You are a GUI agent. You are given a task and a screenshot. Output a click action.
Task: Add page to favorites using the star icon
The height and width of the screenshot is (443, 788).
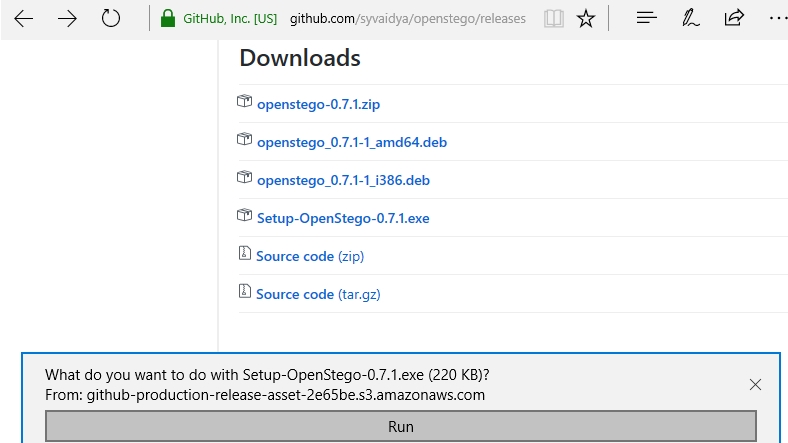coord(585,19)
